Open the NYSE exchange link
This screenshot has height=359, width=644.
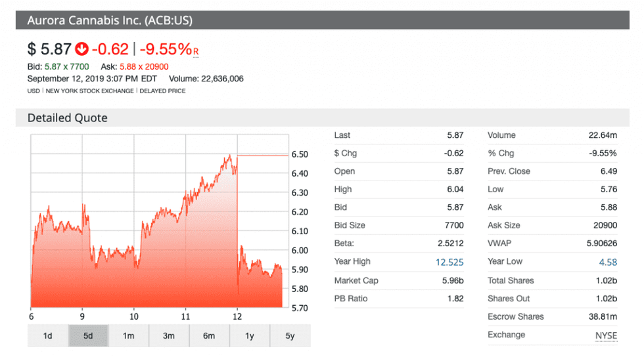point(606,335)
